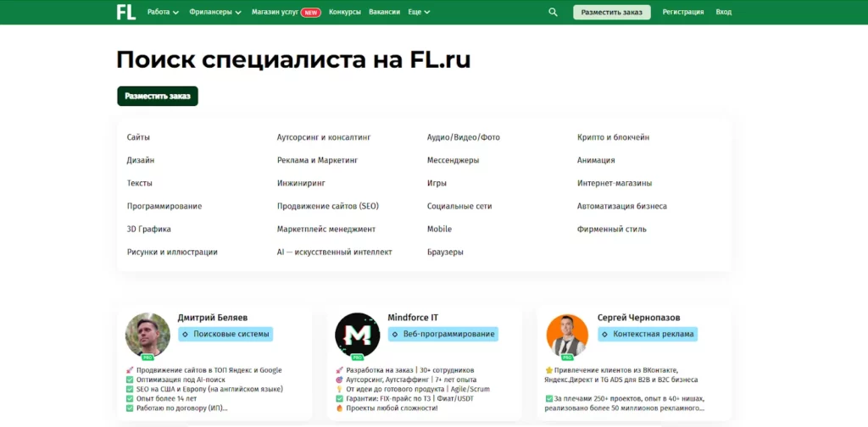Viewport: 868px width, 427px height.
Task: Open Инжиниринг category
Action: tap(301, 183)
